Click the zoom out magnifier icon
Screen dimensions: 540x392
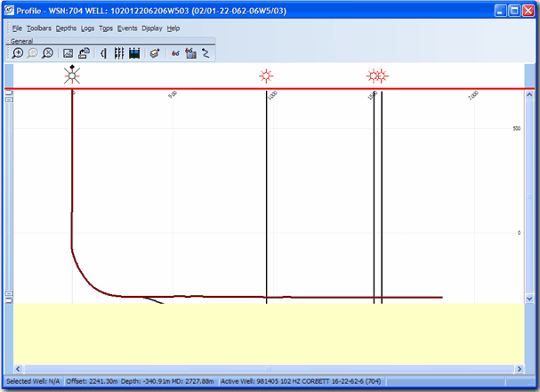click(33, 53)
